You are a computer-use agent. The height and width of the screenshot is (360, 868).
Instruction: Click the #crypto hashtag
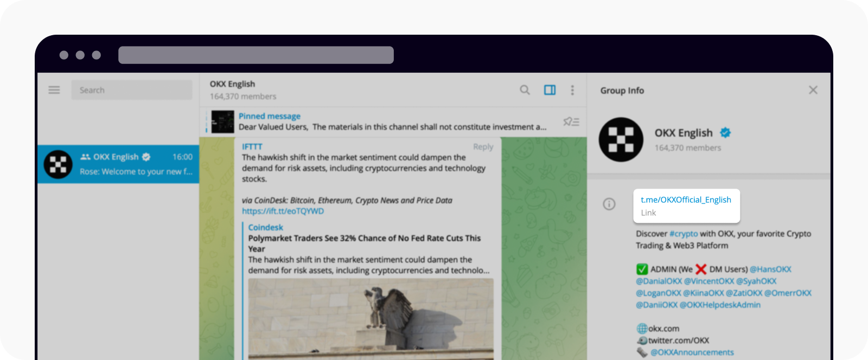[x=684, y=234]
